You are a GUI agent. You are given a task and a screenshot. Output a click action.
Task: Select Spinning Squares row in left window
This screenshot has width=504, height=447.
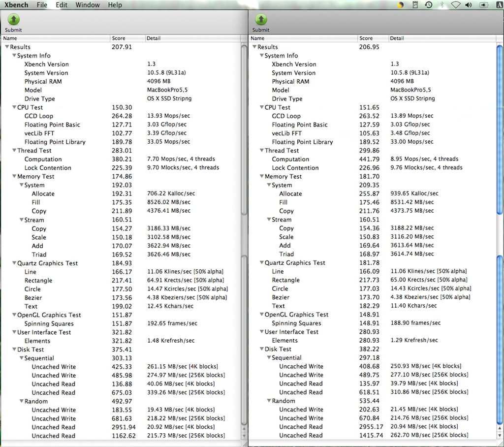[121, 323]
